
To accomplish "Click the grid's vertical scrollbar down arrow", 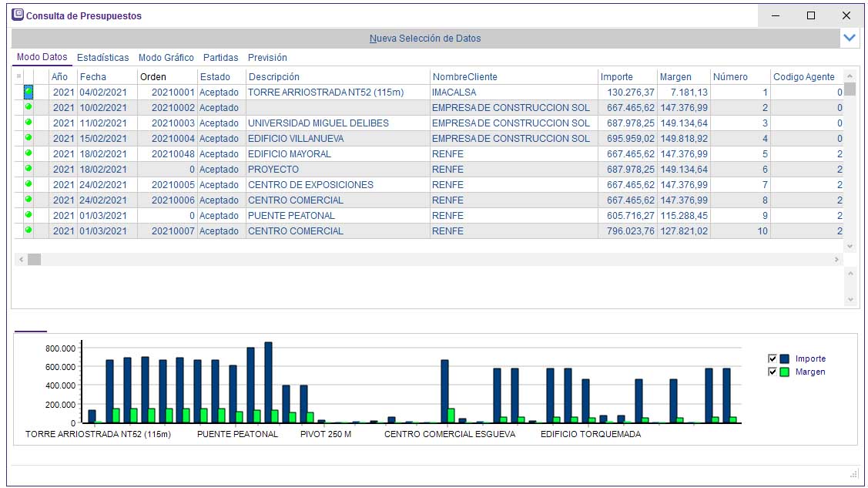I will click(x=850, y=246).
